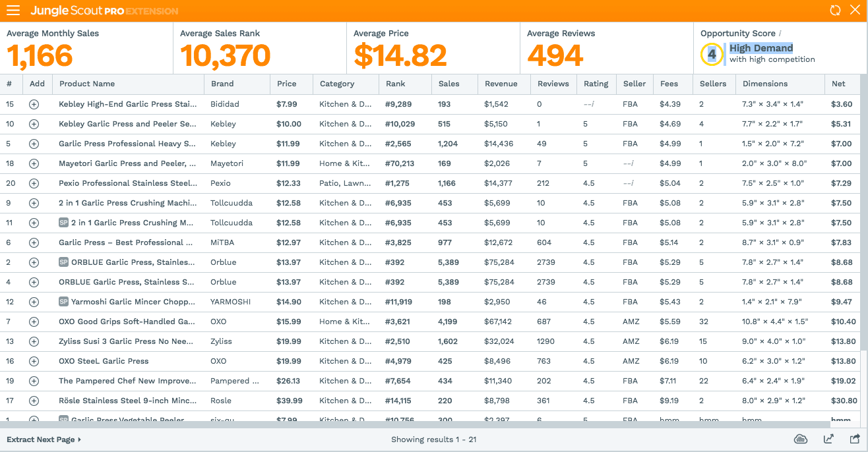Close the Jungle Scout extension window

pos(855,11)
